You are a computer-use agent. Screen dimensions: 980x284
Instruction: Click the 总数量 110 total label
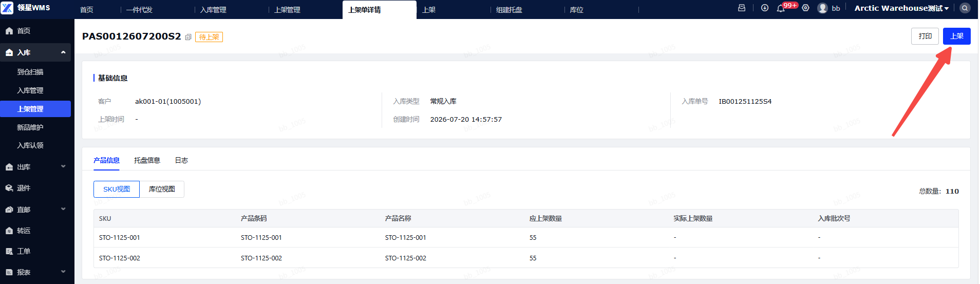click(x=939, y=191)
